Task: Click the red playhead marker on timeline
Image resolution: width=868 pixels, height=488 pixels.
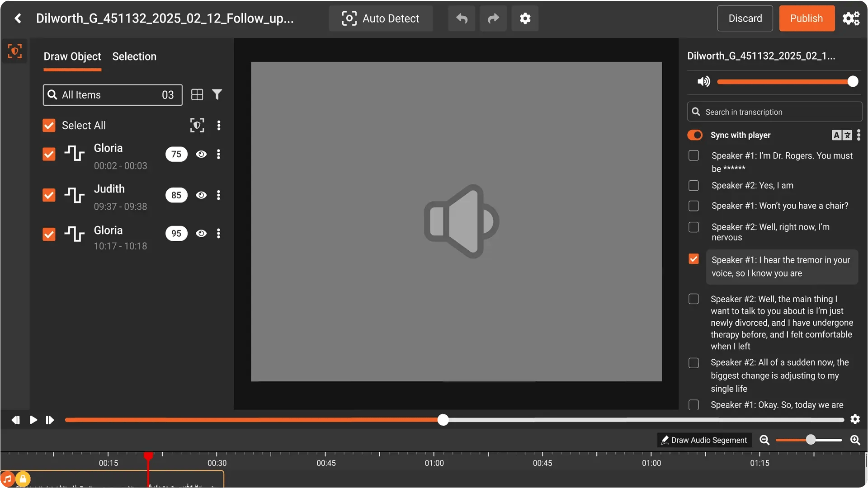Action: 148,455
